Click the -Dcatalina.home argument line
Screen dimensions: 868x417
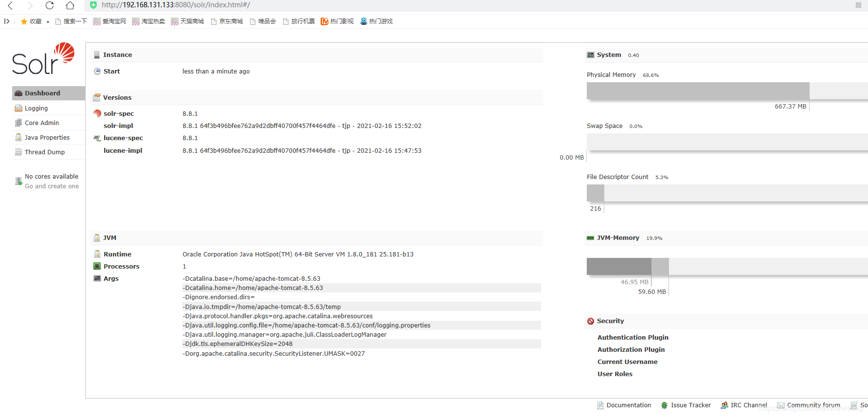[362, 288]
